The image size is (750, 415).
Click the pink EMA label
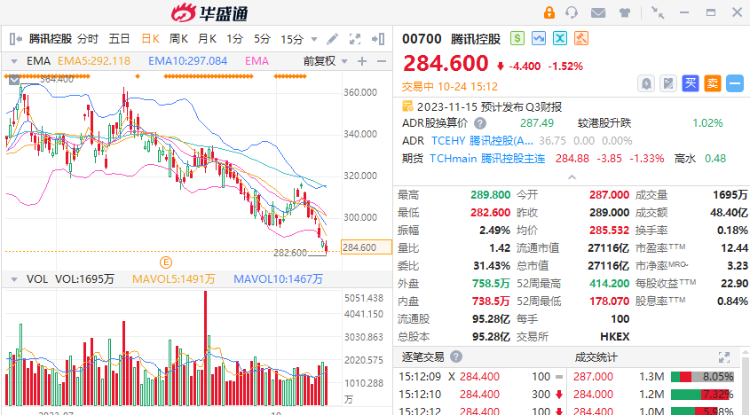[257, 61]
